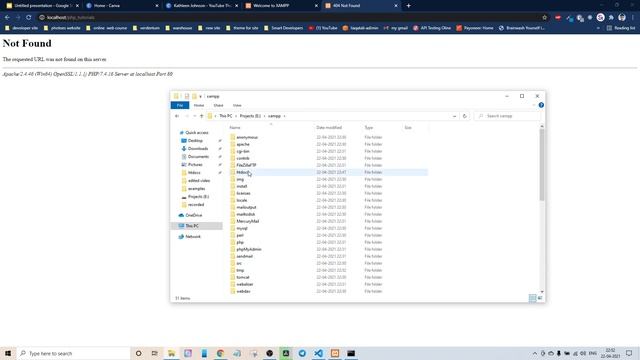Select Desktop in Quick access
Screen dimensions: 640x360
click(195, 141)
